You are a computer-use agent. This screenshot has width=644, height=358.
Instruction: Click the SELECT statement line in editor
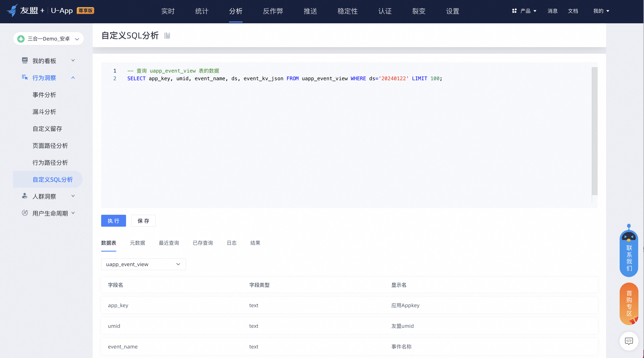(x=285, y=78)
